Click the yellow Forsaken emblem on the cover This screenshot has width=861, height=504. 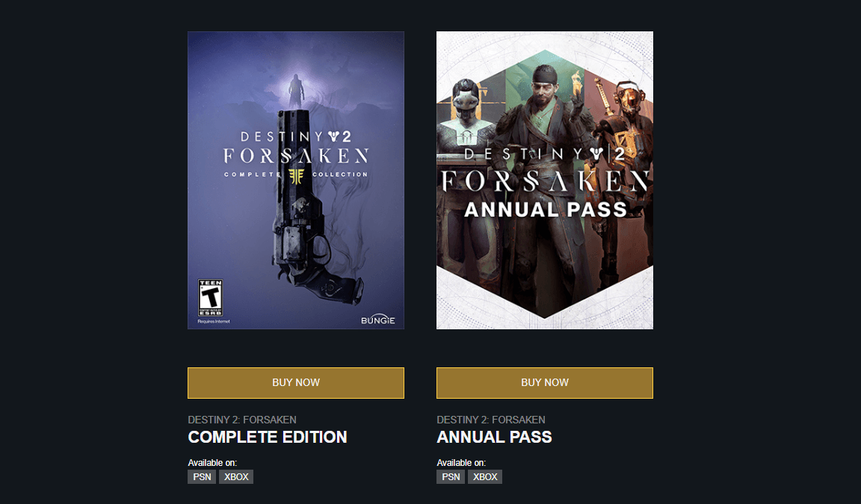(296, 175)
